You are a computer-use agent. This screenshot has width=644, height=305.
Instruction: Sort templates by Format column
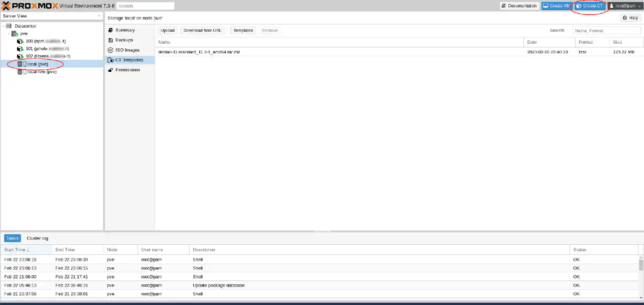tap(592, 42)
